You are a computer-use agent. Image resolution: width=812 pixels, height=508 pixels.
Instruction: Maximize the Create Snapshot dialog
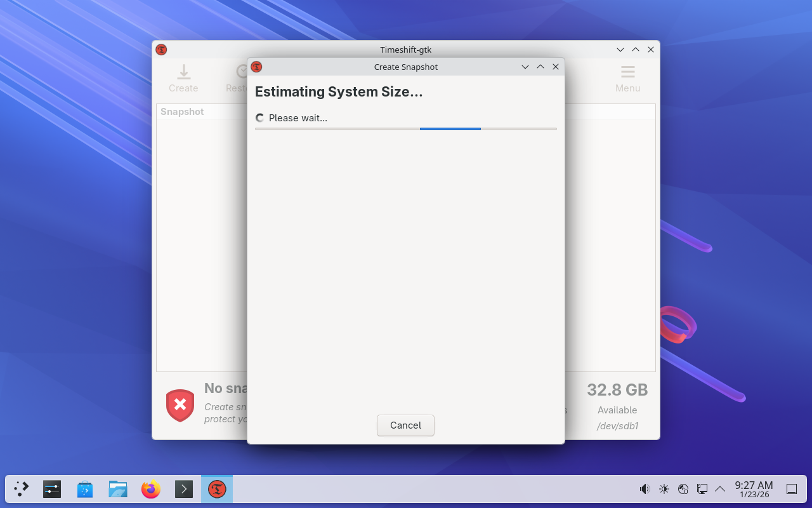click(x=540, y=67)
